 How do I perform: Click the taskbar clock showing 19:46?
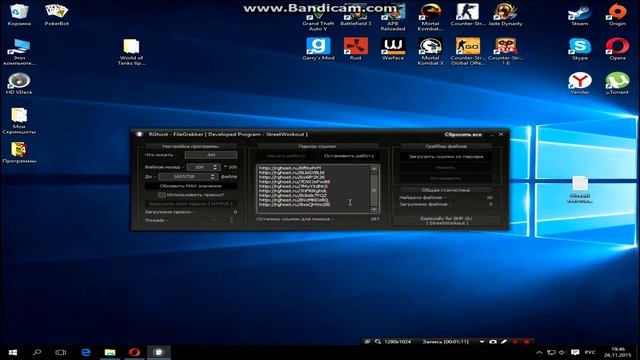click(618, 352)
